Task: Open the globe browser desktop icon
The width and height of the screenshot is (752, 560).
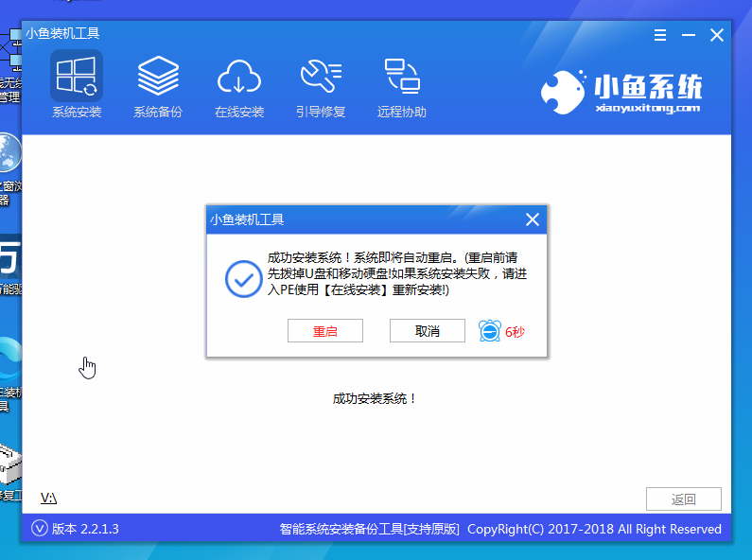Action: pyautogui.click(x=9, y=152)
